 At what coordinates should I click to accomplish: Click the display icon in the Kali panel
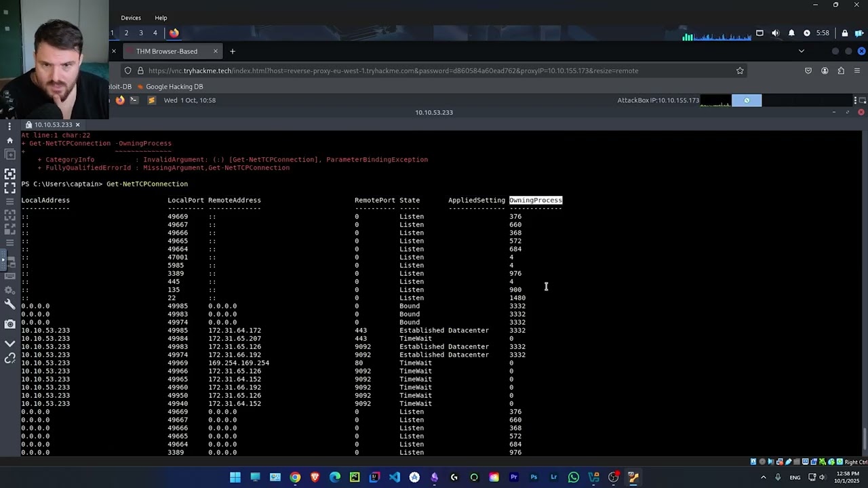(759, 33)
